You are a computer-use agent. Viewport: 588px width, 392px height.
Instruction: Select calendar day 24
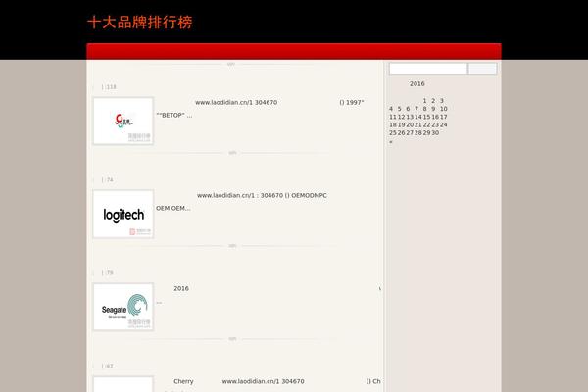[x=444, y=124]
